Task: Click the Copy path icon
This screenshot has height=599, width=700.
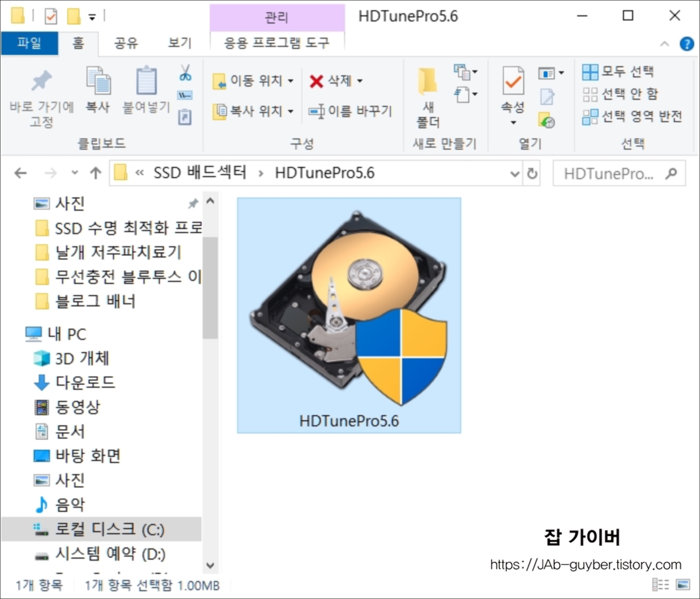Action: click(x=185, y=95)
